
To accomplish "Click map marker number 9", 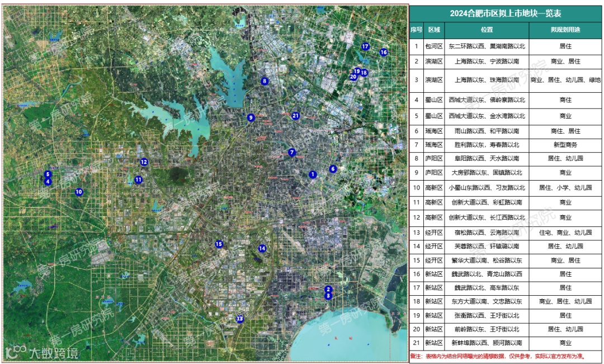I will coord(251,117).
